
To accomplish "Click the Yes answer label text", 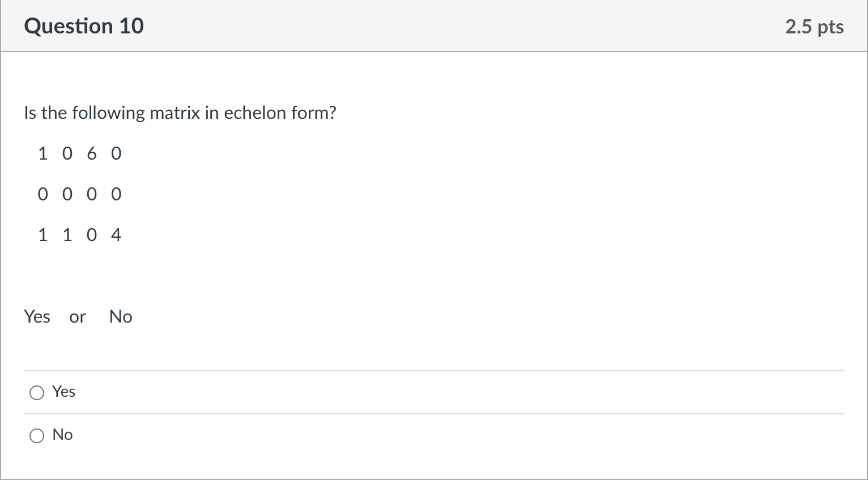I will pos(63,392).
